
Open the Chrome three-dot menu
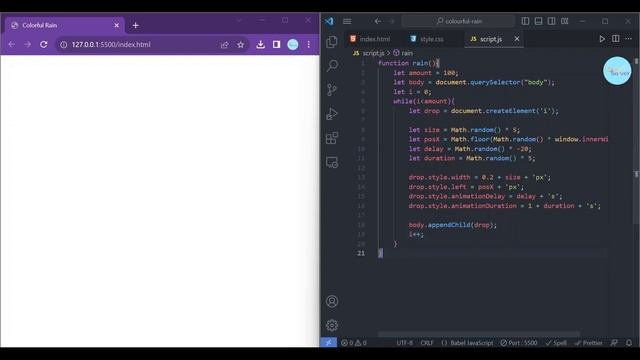click(x=309, y=44)
